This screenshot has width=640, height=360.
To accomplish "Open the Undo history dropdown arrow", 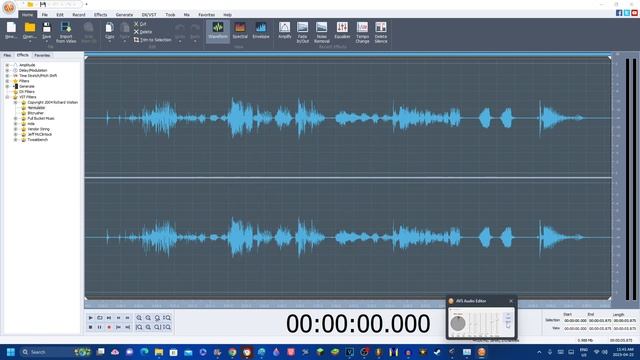I will point(180,41).
